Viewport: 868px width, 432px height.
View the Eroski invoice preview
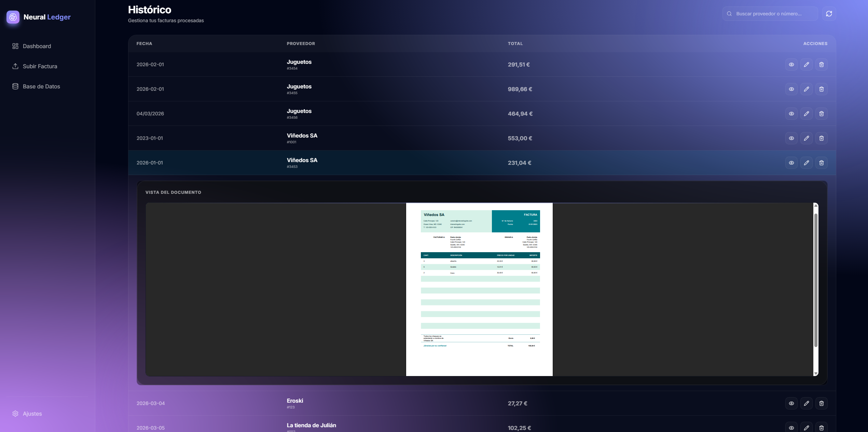[x=791, y=403]
